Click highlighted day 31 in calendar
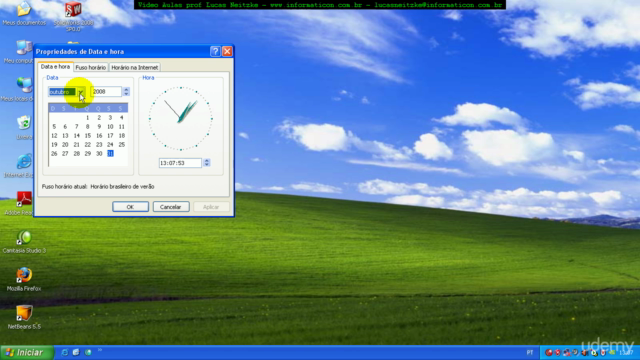 pos(110,153)
